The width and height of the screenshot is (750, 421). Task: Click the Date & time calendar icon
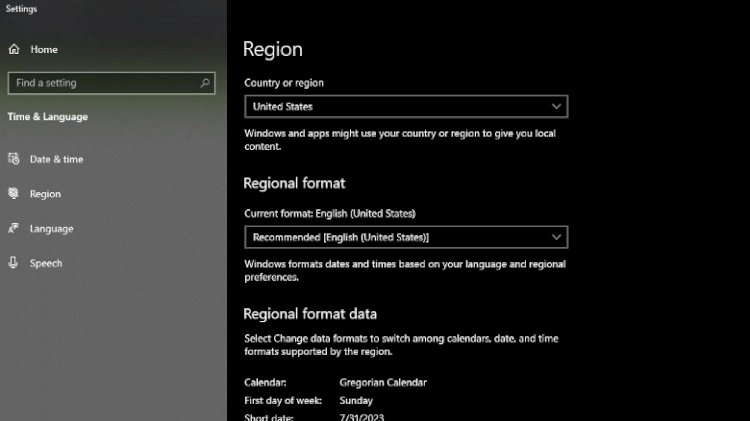[x=13, y=159]
